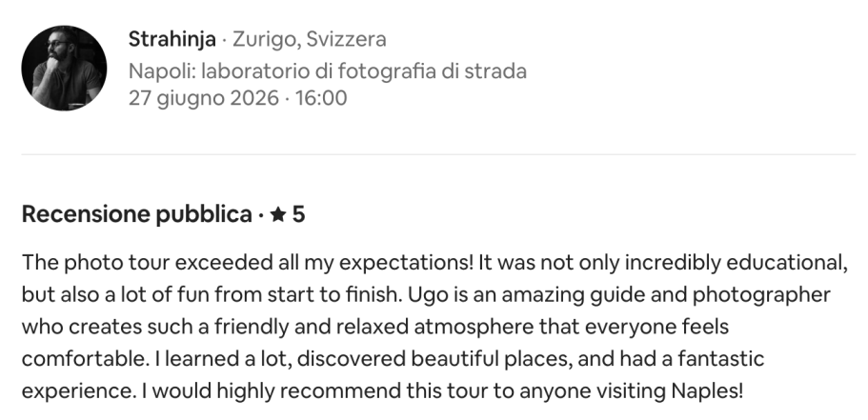Open Napoli: laboratorio di fotografia di strada
The height and width of the screenshot is (420, 868).
327,71
